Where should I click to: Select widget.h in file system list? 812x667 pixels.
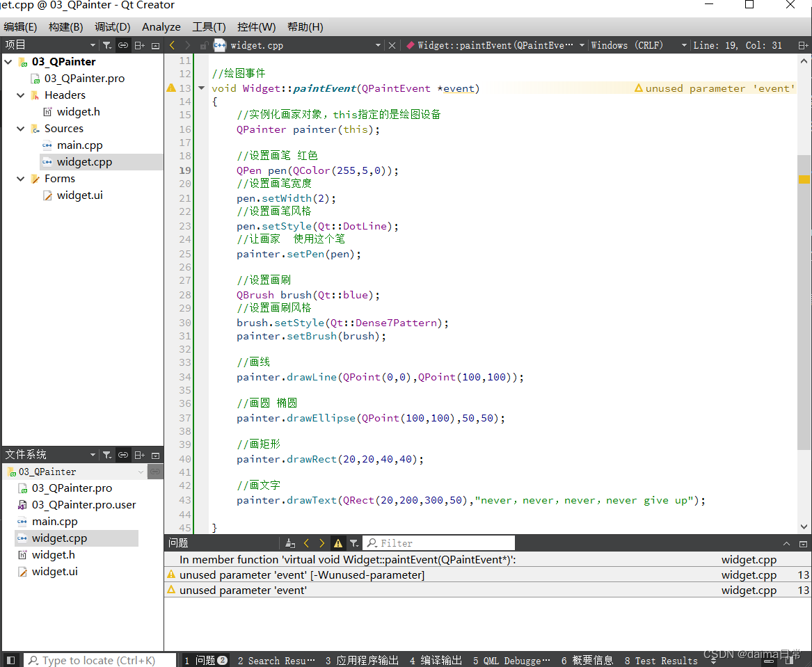tap(47, 555)
